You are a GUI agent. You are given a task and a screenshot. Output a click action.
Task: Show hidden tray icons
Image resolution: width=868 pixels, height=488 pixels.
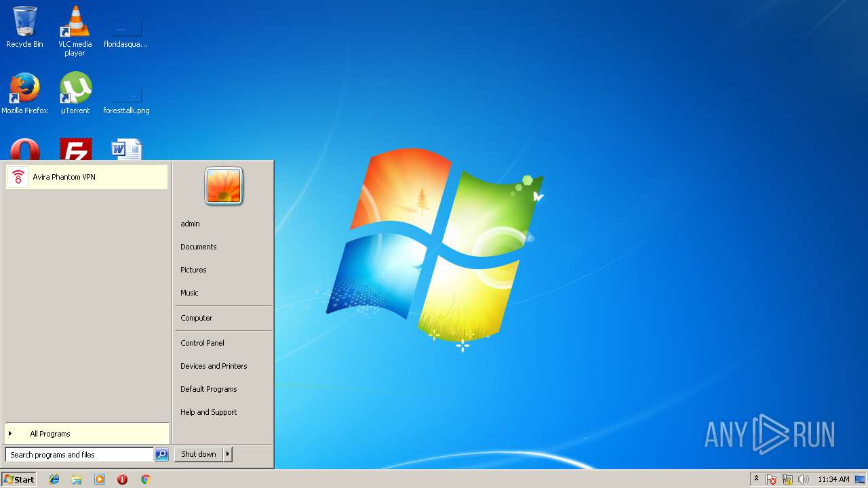click(x=756, y=479)
